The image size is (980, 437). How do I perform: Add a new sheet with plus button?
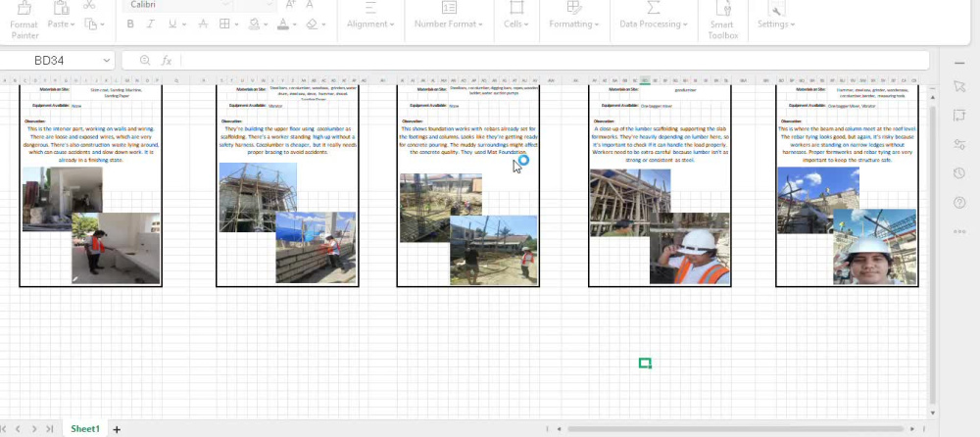coord(117,429)
